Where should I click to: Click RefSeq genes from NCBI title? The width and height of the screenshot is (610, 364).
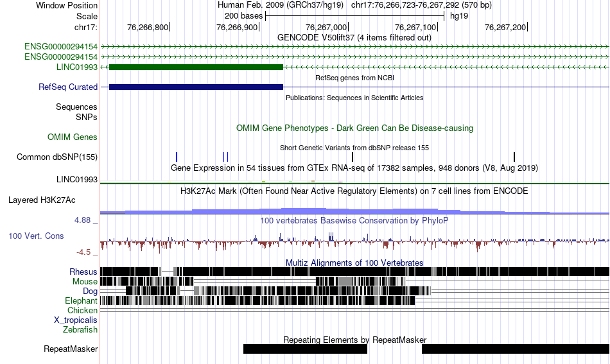point(354,78)
